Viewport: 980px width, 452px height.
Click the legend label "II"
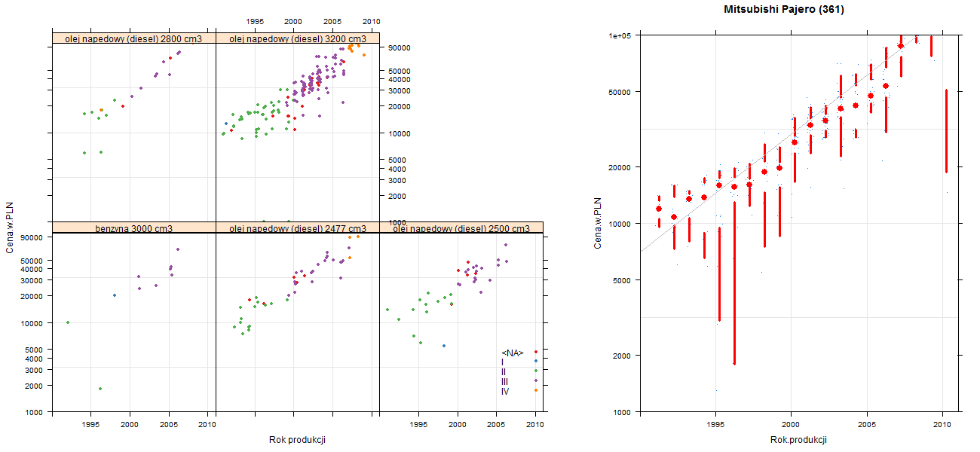click(504, 371)
